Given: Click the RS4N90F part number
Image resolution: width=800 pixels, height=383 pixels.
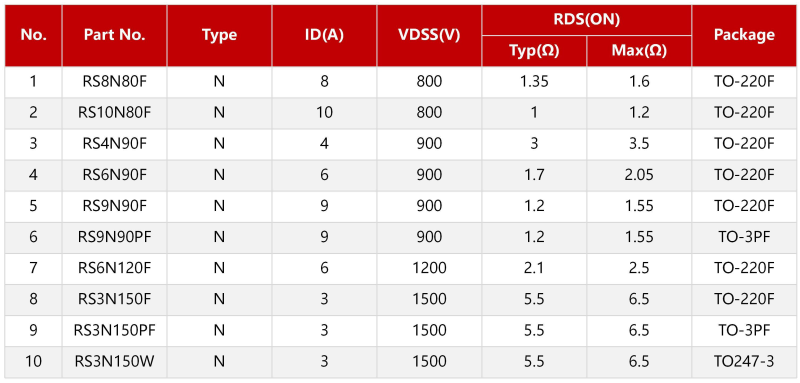Looking at the screenshot, I should coord(114,144).
